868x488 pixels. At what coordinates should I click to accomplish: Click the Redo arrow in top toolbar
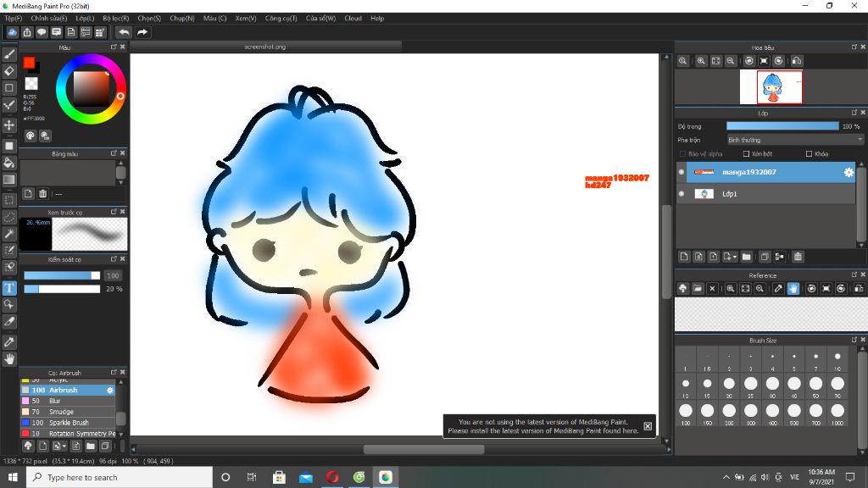pyautogui.click(x=142, y=32)
